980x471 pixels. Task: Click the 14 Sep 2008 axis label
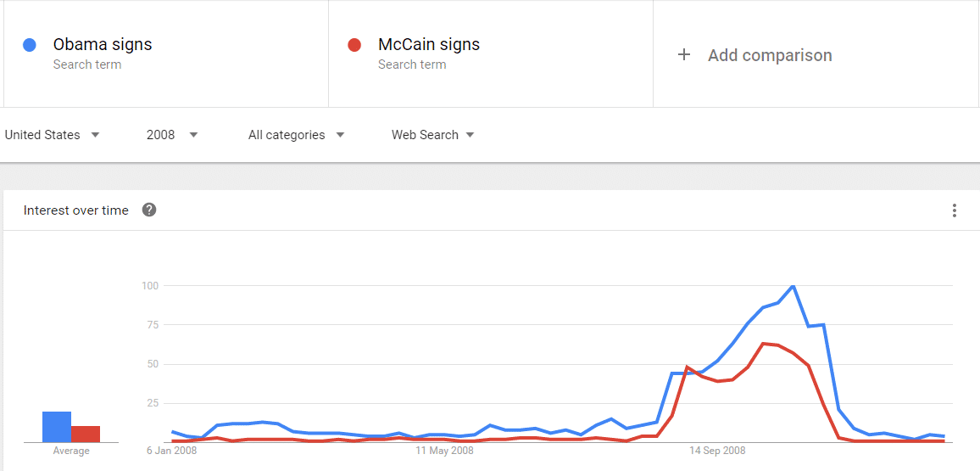pyautogui.click(x=717, y=451)
